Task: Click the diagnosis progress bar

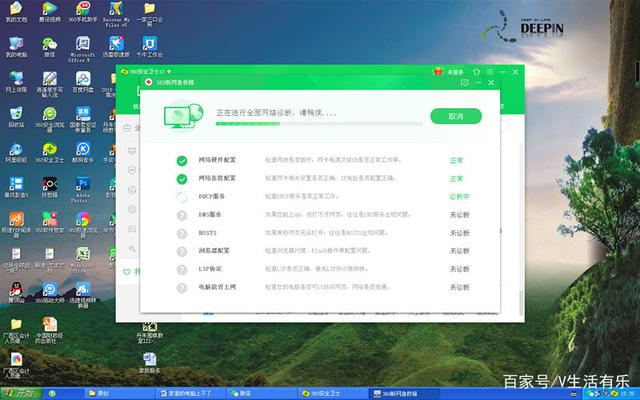Action: (319, 123)
